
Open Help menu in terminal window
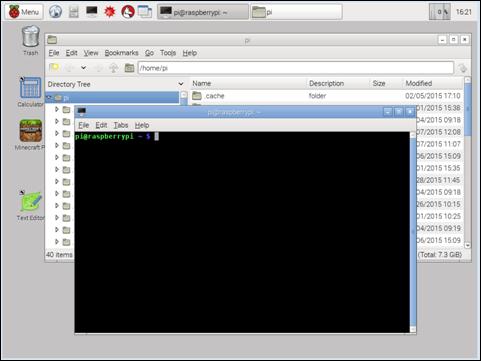point(142,125)
